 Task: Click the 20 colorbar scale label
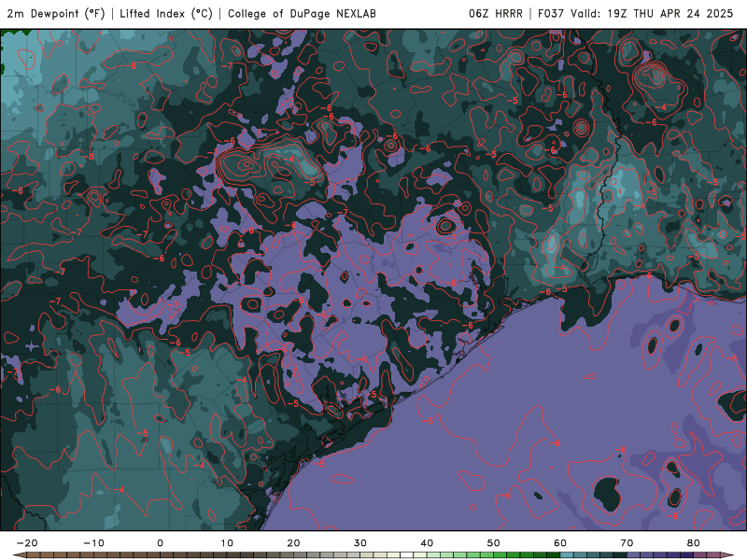[293, 543]
